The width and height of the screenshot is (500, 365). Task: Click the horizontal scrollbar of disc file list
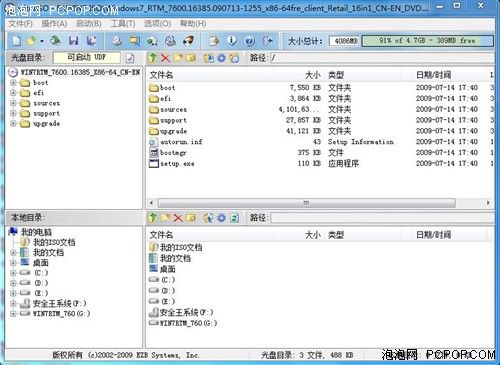coord(306,203)
